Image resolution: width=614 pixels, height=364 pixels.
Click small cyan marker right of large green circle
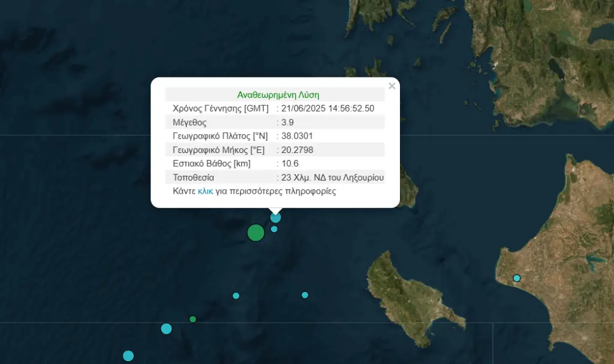point(274,229)
